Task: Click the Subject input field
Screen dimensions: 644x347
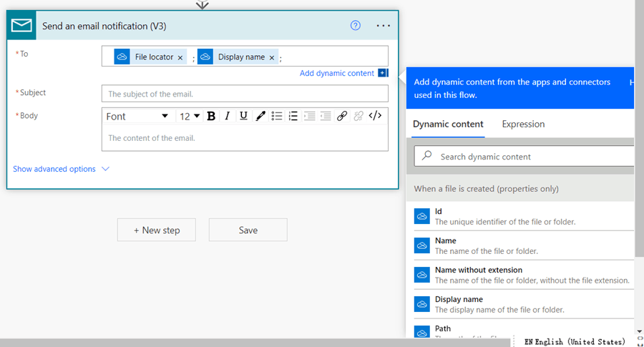Action: pyautogui.click(x=245, y=94)
